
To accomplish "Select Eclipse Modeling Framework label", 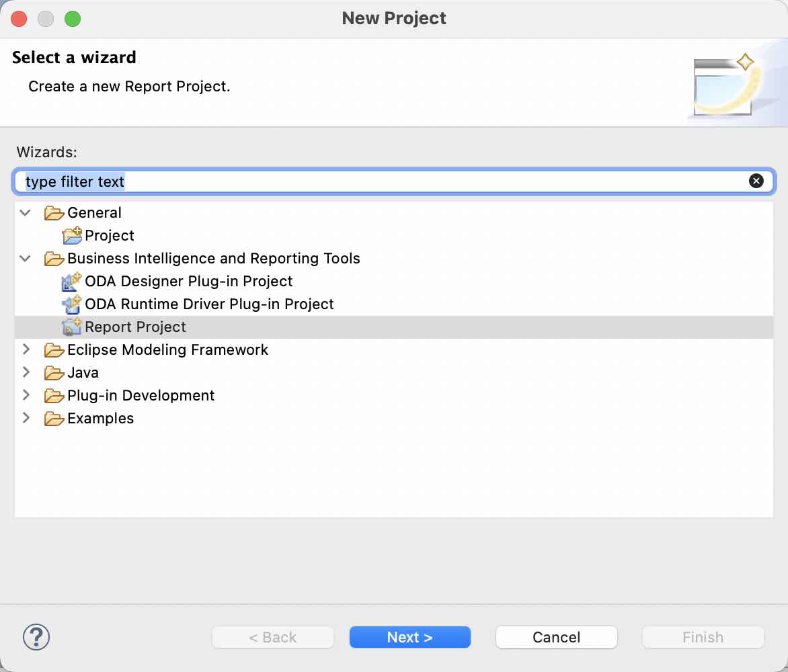I will click(x=168, y=350).
